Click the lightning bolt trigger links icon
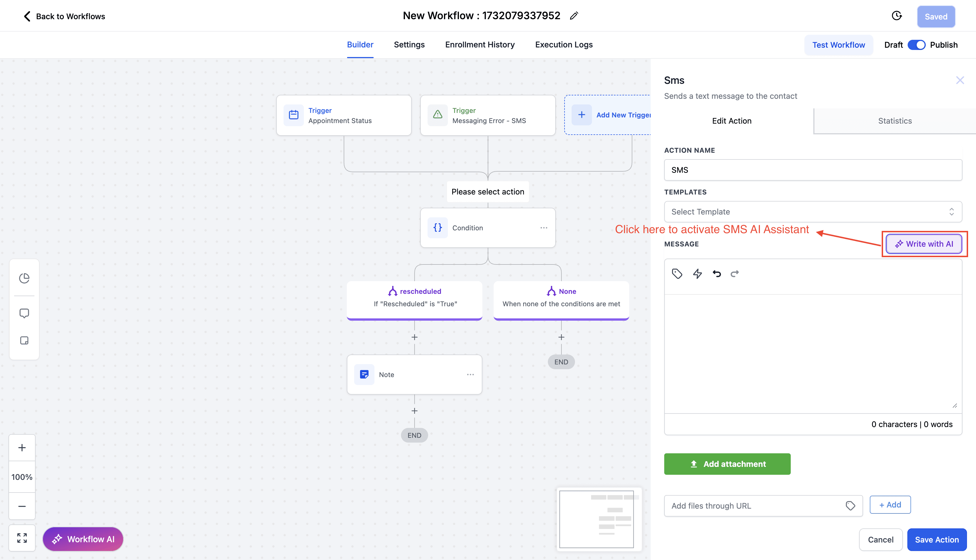The width and height of the screenshot is (976, 560). point(697,274)
